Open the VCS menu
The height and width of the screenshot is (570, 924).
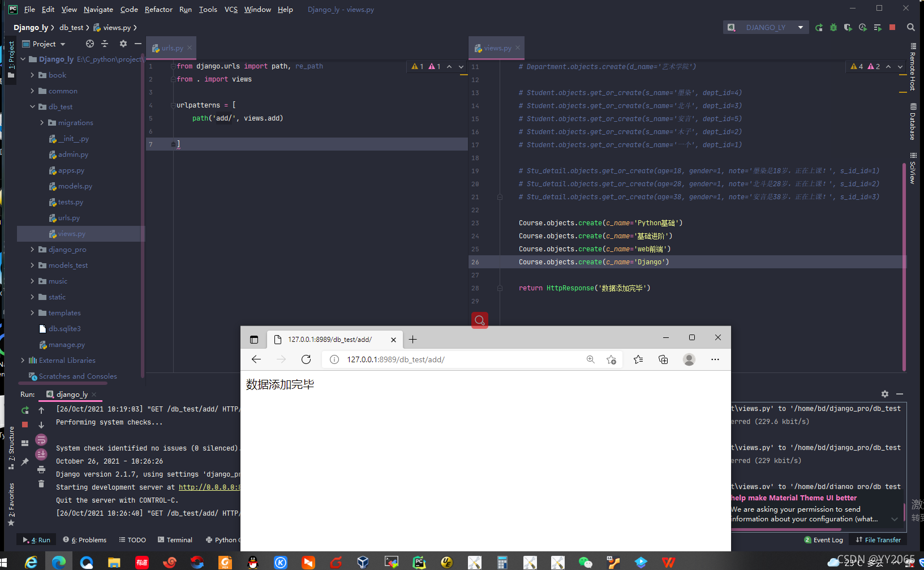tap(231, 10)
